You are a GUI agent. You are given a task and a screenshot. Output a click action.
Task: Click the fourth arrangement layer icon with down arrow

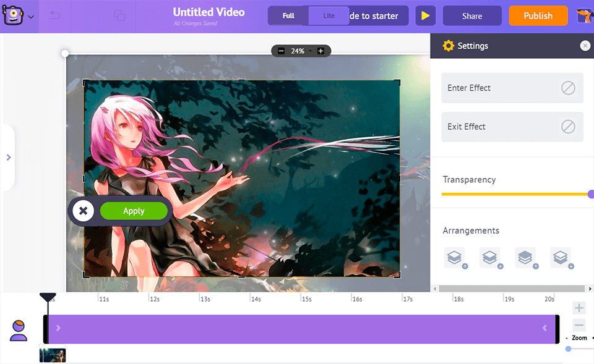562,258
